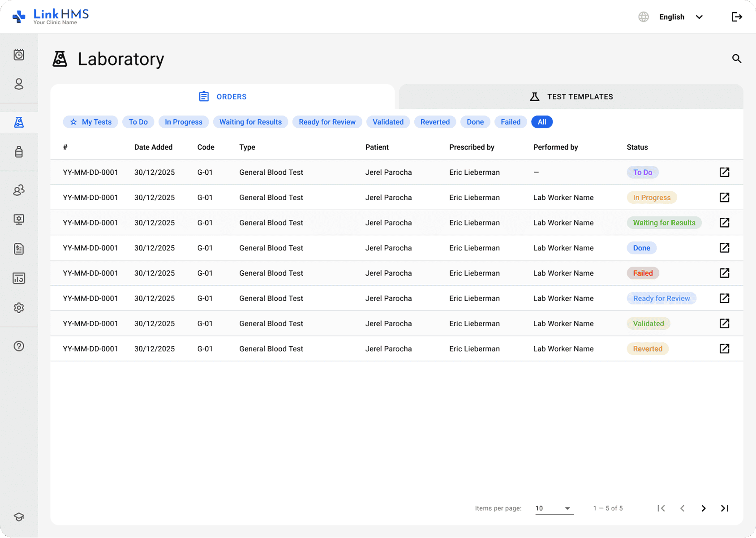Viewport: 756px width, 538px height.
Task: Click the settings gear icon in sidebar
Action: [x=19, y=308]
